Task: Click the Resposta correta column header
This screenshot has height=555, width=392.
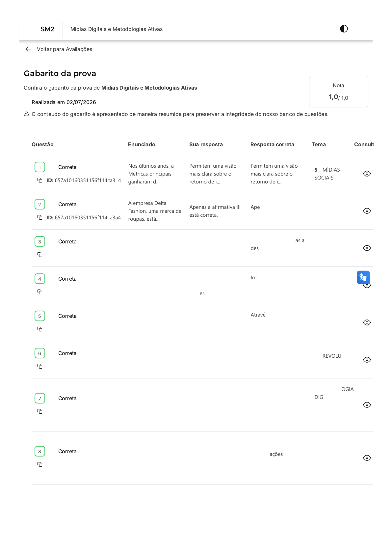Action: (x=272, y=144)
